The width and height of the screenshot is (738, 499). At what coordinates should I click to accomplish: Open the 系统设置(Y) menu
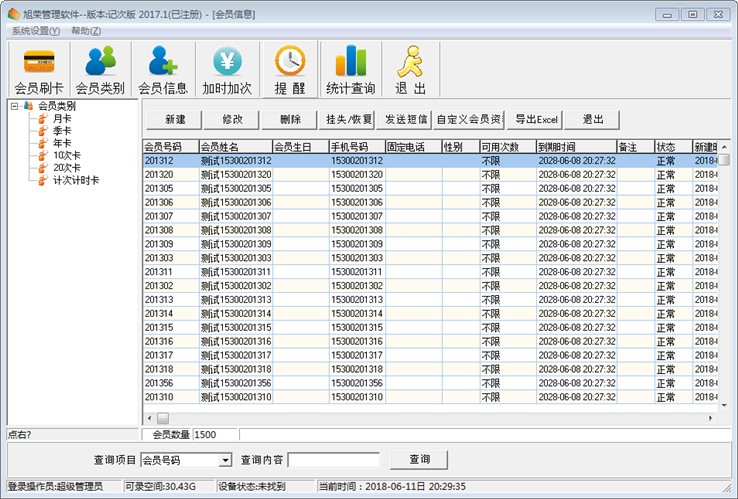[36, 31]
